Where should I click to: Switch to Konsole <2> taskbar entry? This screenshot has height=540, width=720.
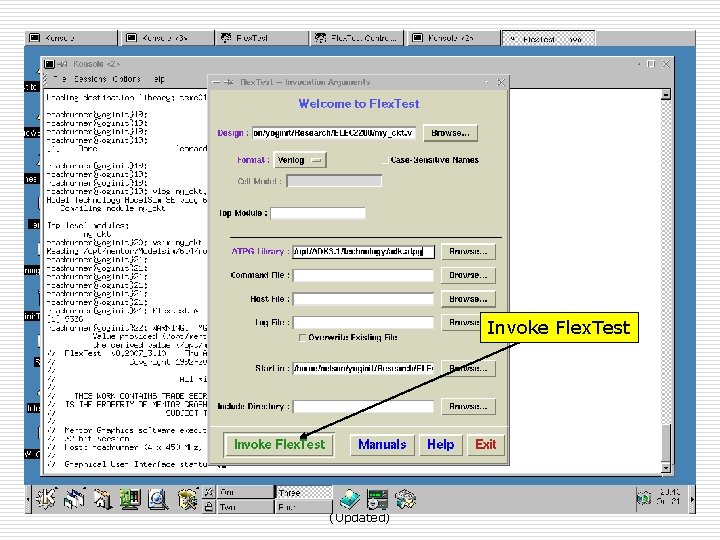coord(453,38)
